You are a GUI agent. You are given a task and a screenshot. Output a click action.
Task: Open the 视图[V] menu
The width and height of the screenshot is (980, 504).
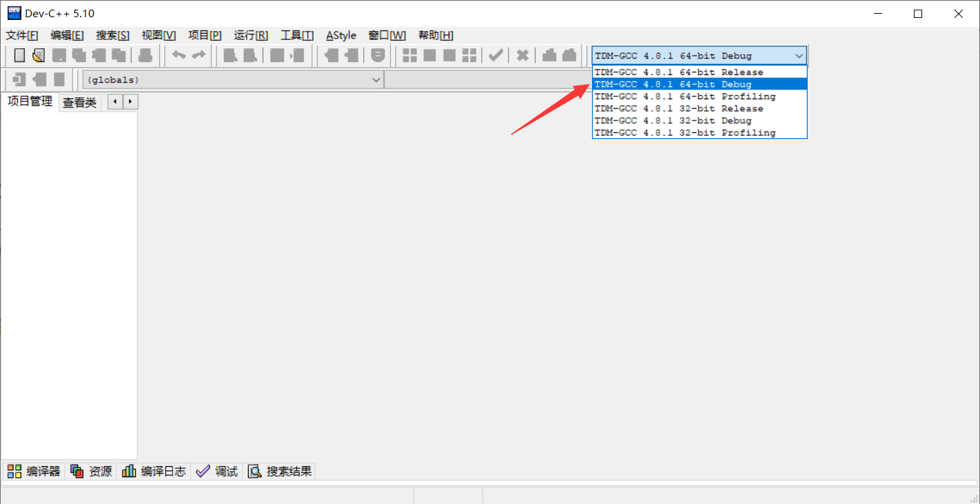pyautogui.click(x=159, y=35)
